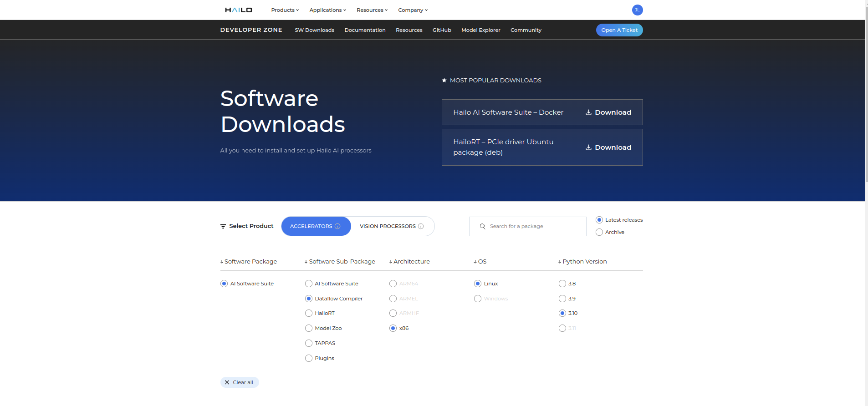Viewport: 868px width, 406px height.
Task: Open SW Downloads in Developer Zone
Action: pyautogui.click(x=314, y=30)
